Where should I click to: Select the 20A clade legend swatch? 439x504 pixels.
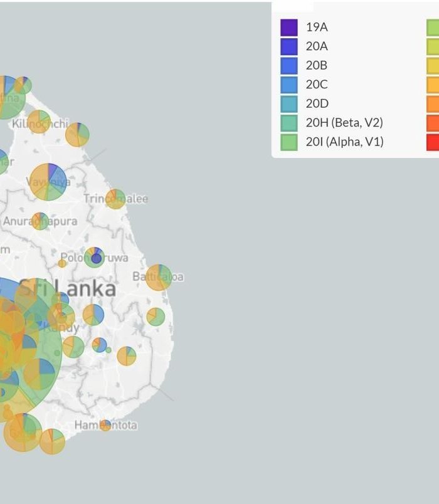(288, 46)
